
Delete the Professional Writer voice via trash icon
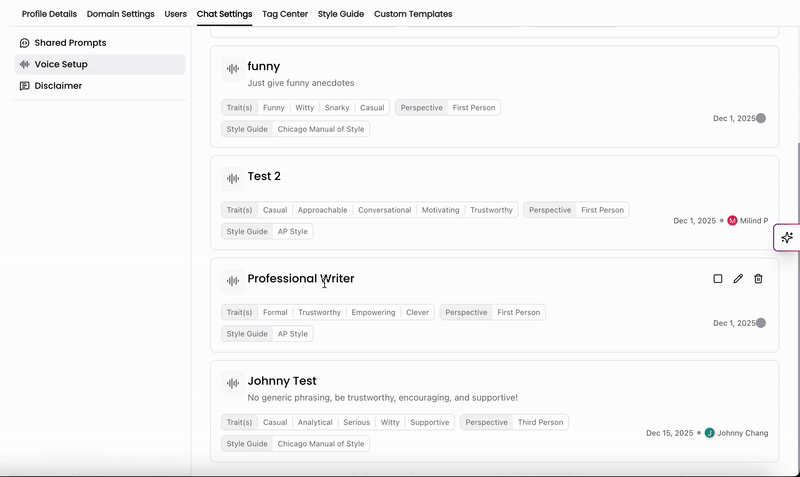[x=759, y=279]
